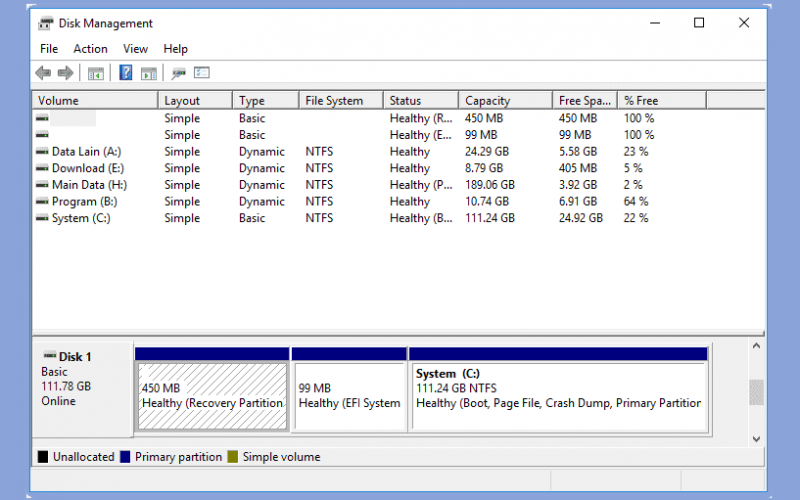Sort by the Capacity column header
The image size is (800, 500).
[506, 101]
